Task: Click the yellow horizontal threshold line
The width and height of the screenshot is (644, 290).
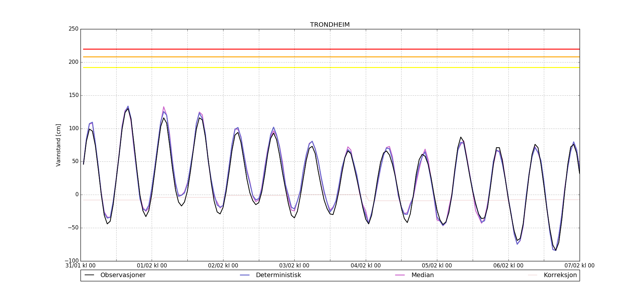Action: click(322, 68)
